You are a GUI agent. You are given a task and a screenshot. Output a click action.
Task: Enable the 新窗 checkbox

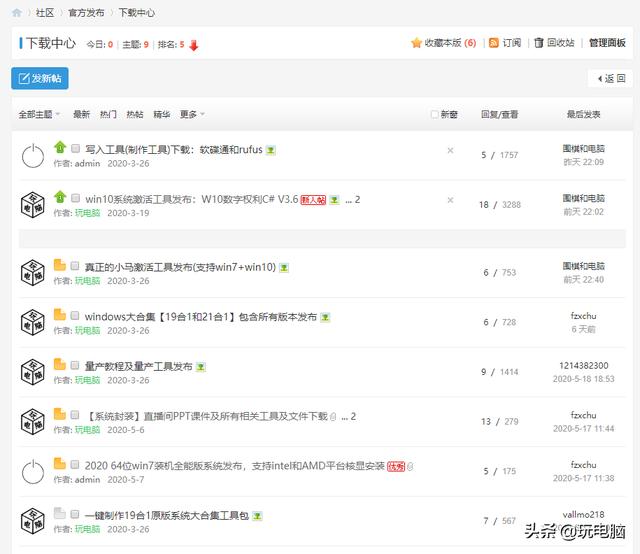pyautogui.click(x=434, y=114)
